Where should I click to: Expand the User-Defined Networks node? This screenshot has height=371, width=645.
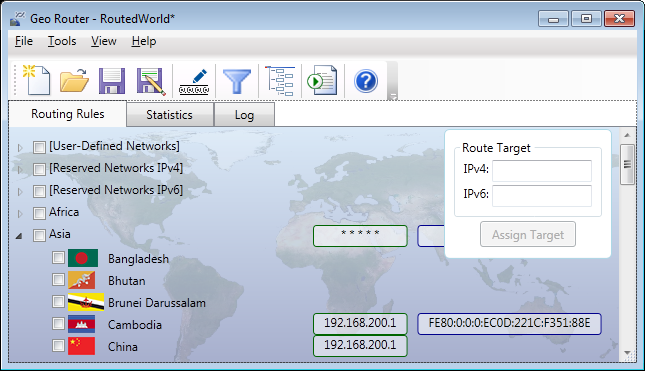click(19, 147)
